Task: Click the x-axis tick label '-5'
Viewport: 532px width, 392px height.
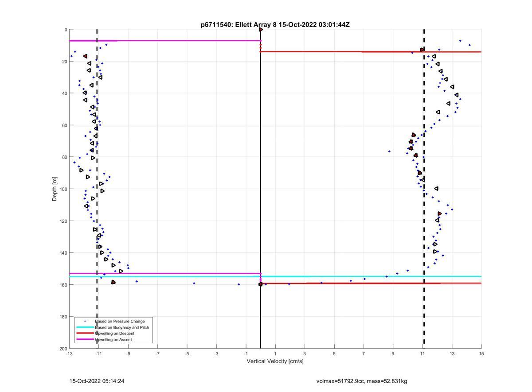Action: click(187, 353)
